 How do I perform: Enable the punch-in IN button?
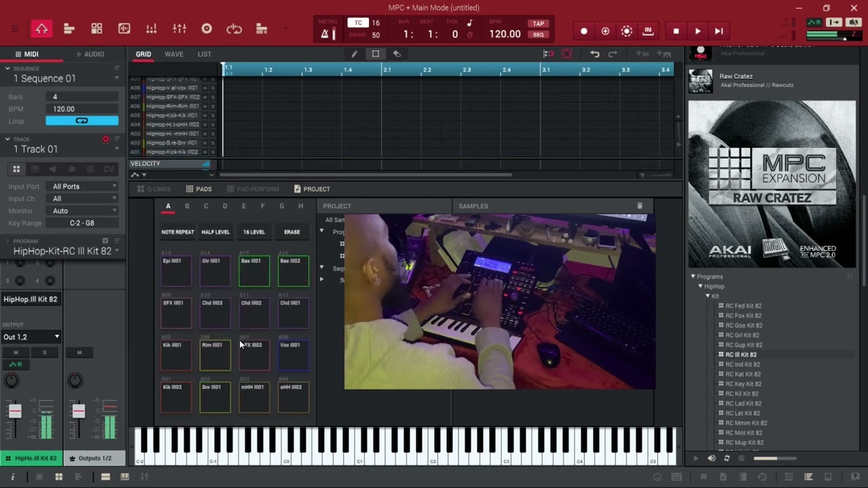point(648,31)
